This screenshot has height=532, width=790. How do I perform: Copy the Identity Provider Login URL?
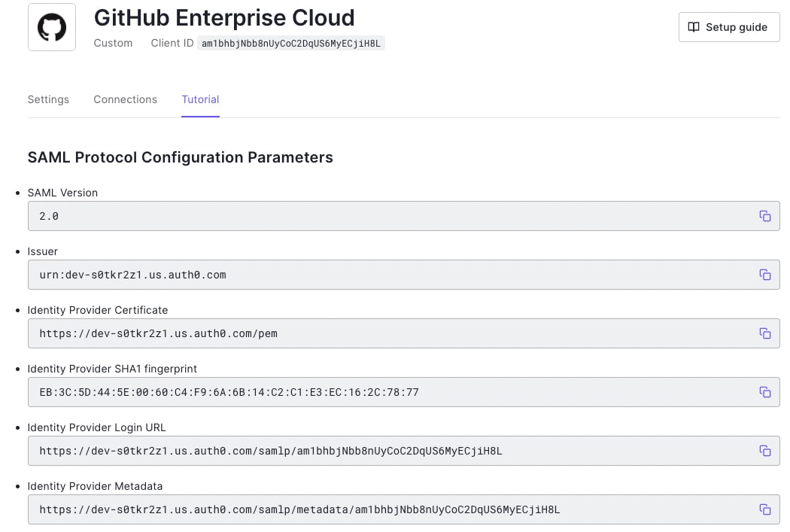click(x=765, y=451)
